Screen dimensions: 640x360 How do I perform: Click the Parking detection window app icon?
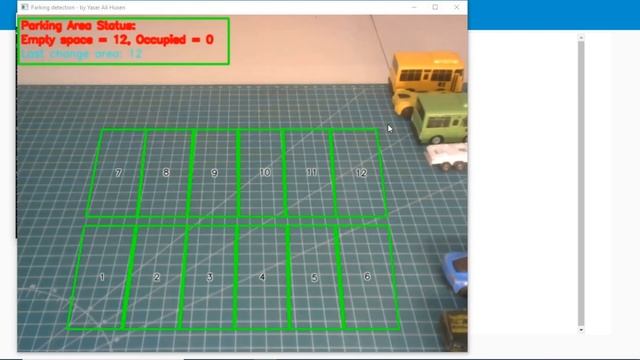click(25, 7)
